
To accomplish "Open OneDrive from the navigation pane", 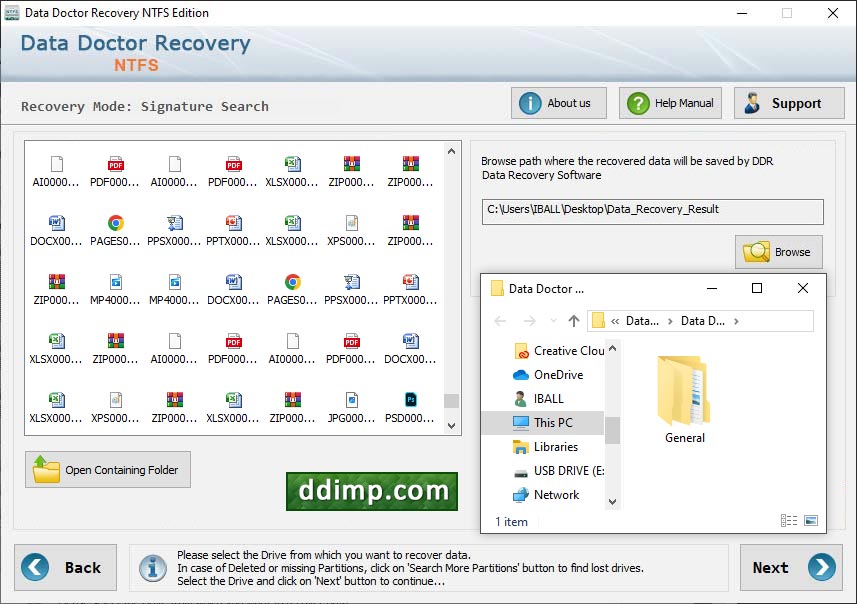I will (557, 375).
